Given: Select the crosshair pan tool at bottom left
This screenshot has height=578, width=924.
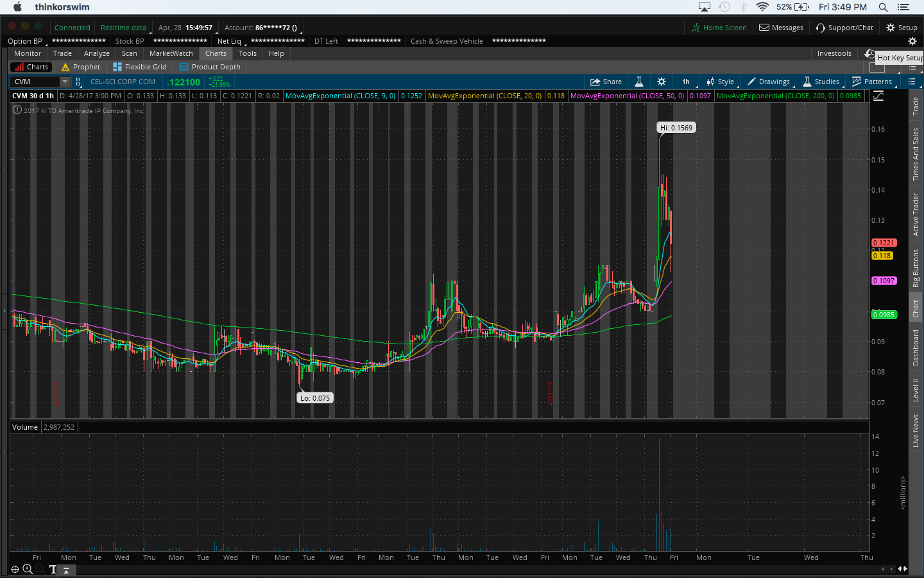Looking at the screenshot, I should point(15,569).
